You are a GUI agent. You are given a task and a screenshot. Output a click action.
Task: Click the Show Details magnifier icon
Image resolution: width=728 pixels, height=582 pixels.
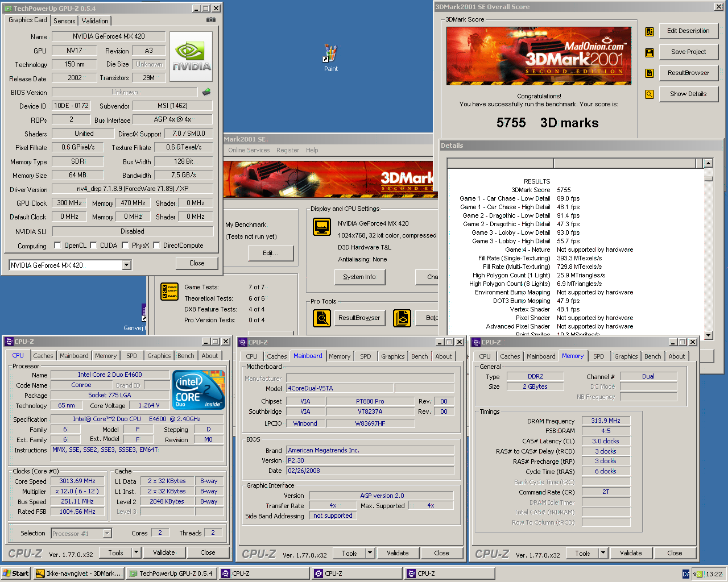click(x=650, y=94)
